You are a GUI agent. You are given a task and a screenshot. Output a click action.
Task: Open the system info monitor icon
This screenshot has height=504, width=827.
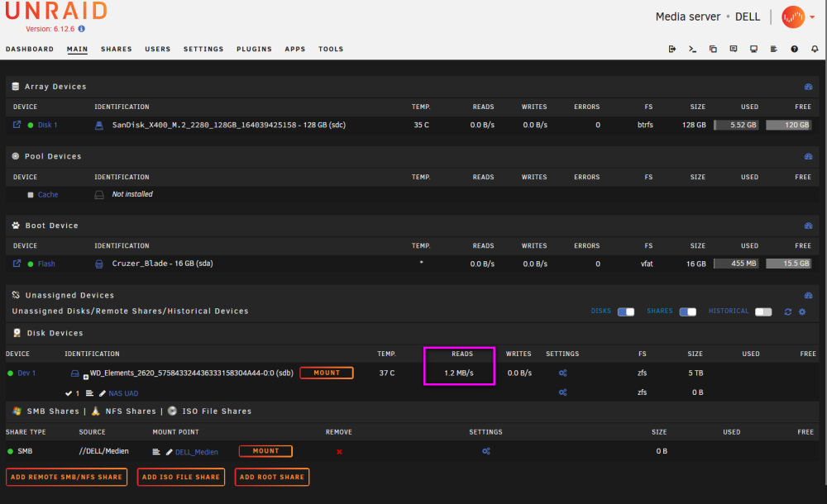pyautogui.click(x=753, y=49)
